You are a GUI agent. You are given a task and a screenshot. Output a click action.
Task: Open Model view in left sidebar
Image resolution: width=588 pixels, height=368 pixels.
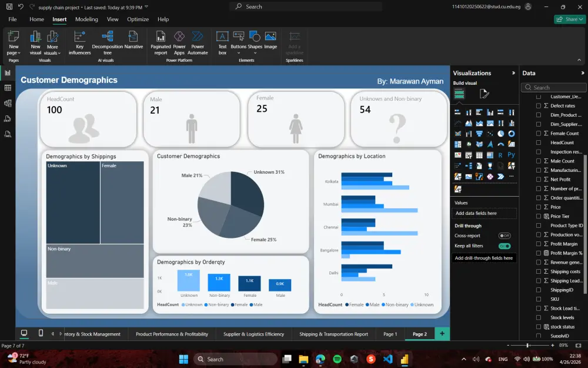[8, 103]
